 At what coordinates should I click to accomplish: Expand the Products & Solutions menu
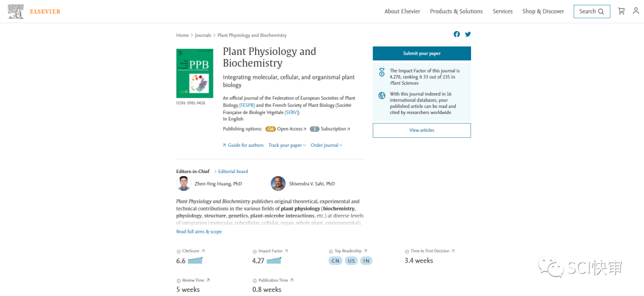pyautogui.click(x=456, y=11)
